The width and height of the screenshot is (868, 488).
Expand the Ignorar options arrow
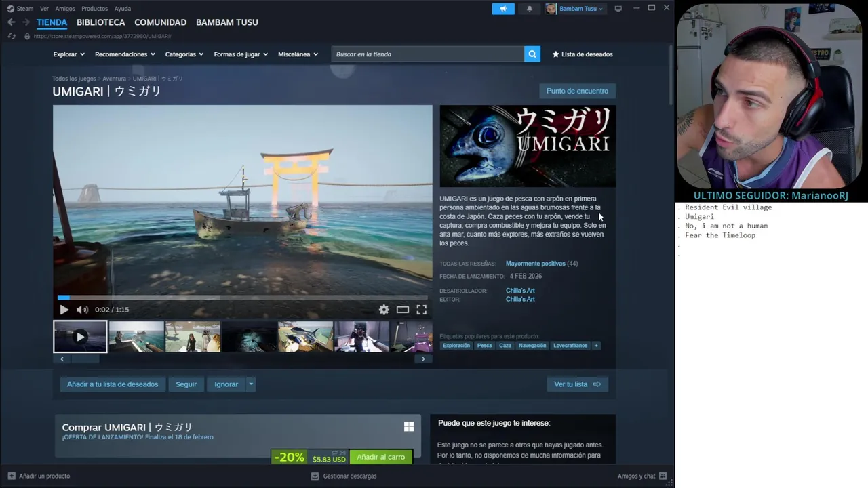(251, 384)
